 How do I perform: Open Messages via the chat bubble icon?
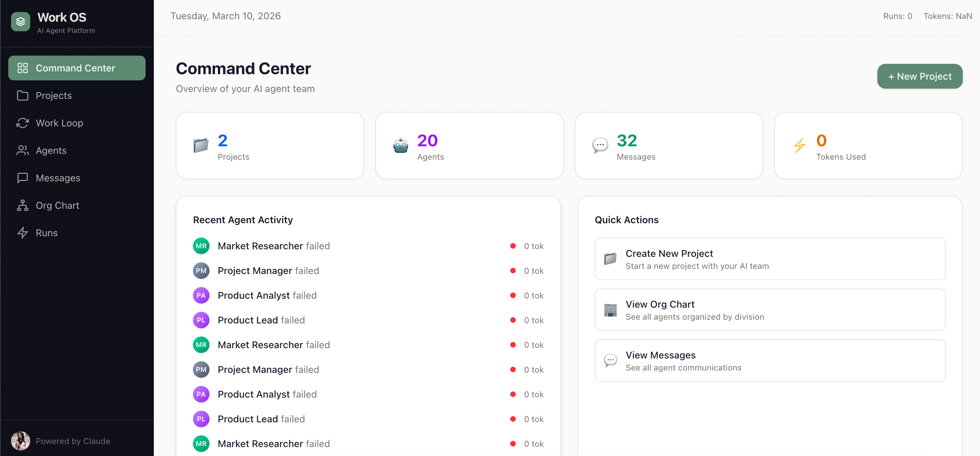coord(22,178)
